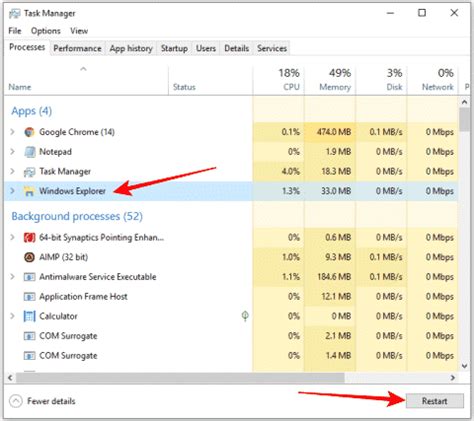This screenshot has height=421, width=474.
Task: Click the vertical scrollbar down arrow
Action: pos(464,366)
